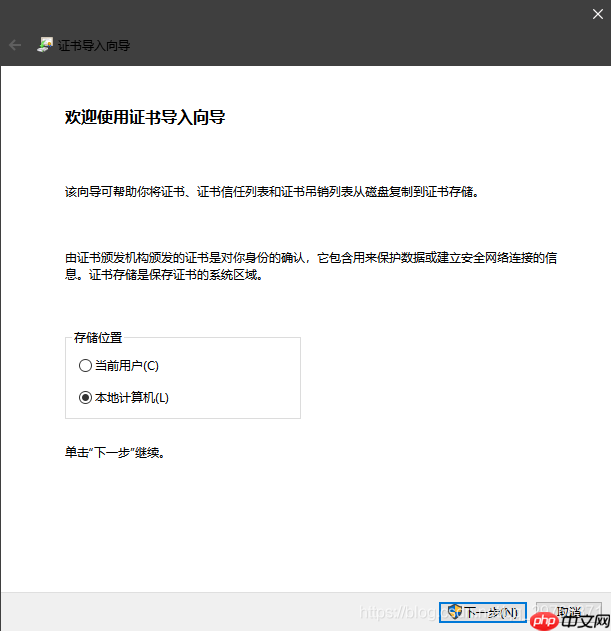Click the paragraph starting 该向导可帮助你将证书

point(272,192)
